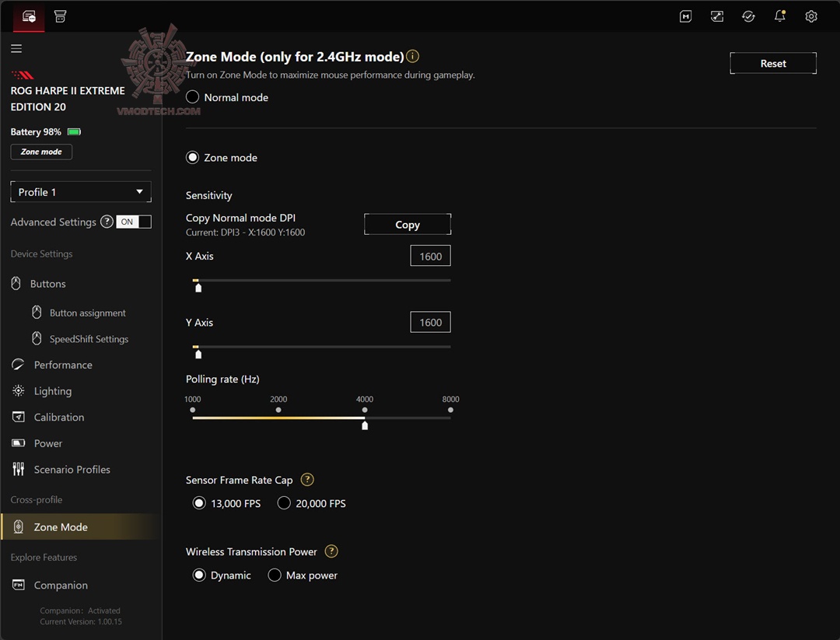The image size is (840, 640).
Task: Open the Profile 1 dropdown
Action: [x=81, y=192]
